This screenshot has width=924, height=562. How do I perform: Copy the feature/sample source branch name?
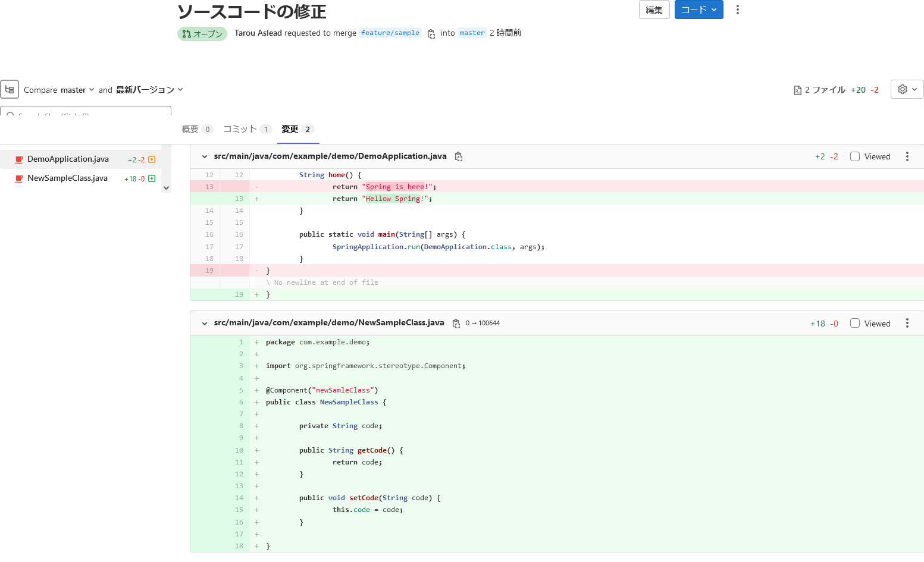tap(431, 34)
